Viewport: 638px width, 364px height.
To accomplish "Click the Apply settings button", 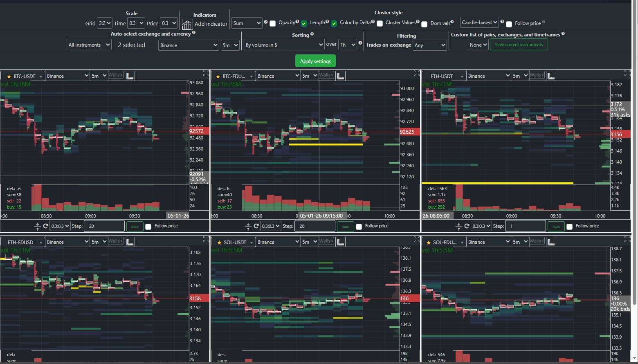I will click(x=315, y=61).
